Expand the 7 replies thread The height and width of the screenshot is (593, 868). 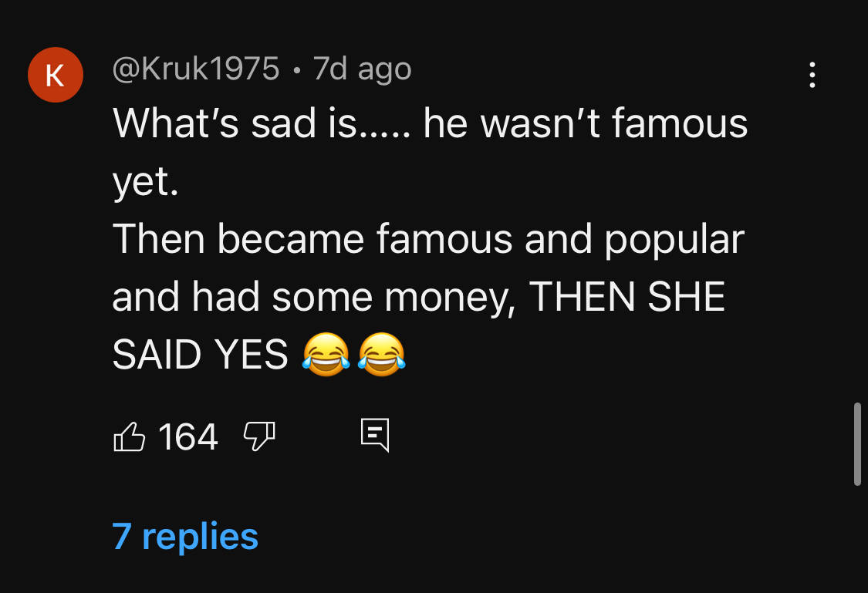[185, 536]
